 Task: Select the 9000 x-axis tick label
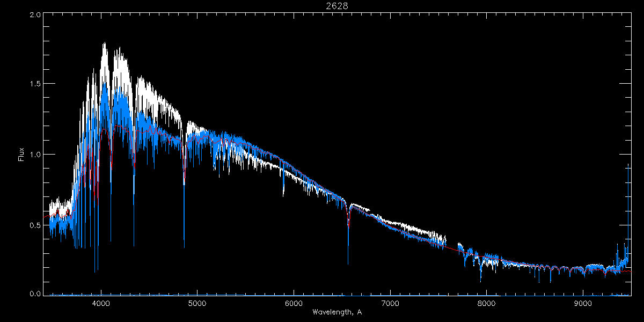[x=583, y=303]
